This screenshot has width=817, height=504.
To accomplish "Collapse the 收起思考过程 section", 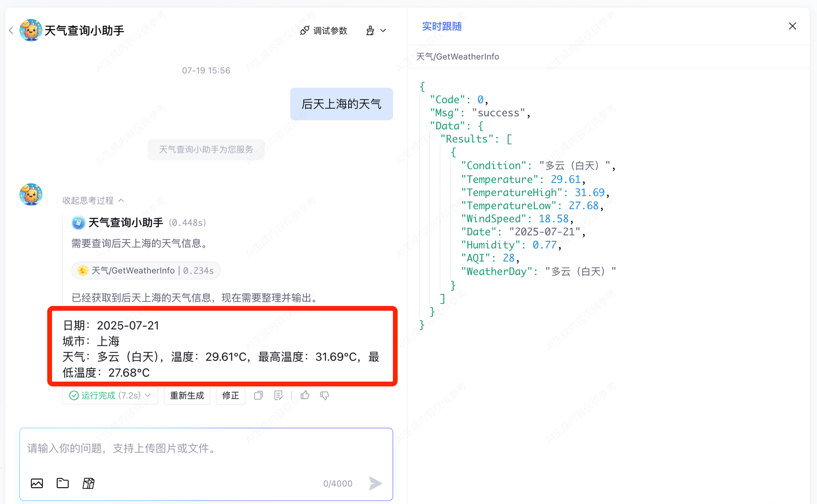I will point(93,201).
